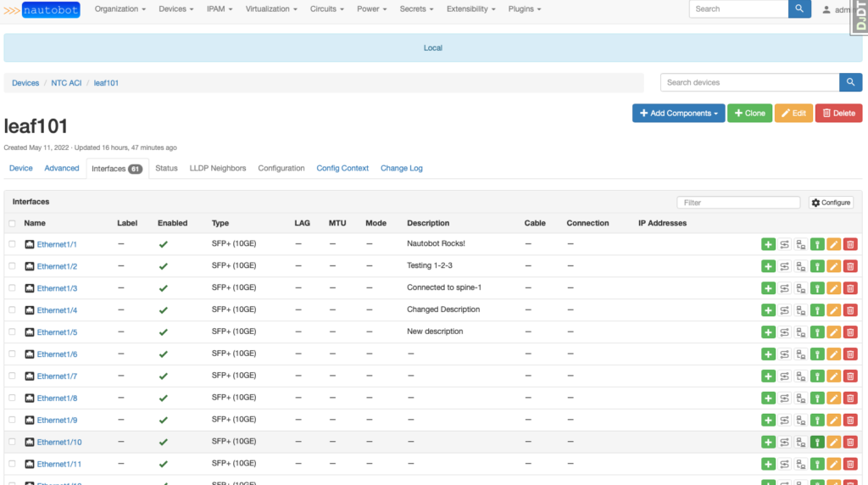The width and height of the screenshot is (868, 485).
Task: Click the green Clone button
Action: pos(749,113)
